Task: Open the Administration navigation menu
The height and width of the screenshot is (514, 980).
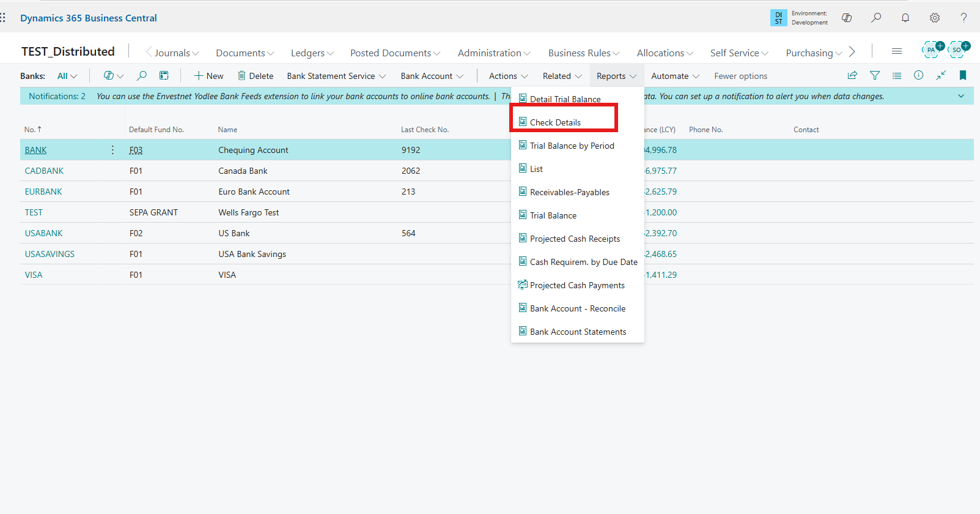Action: (x=494, y=53)
